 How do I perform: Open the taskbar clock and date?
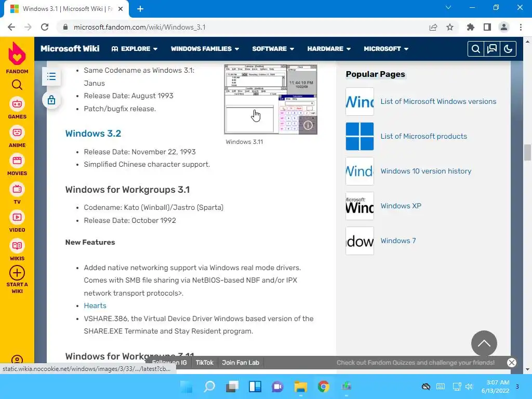[x=495, y=387]
